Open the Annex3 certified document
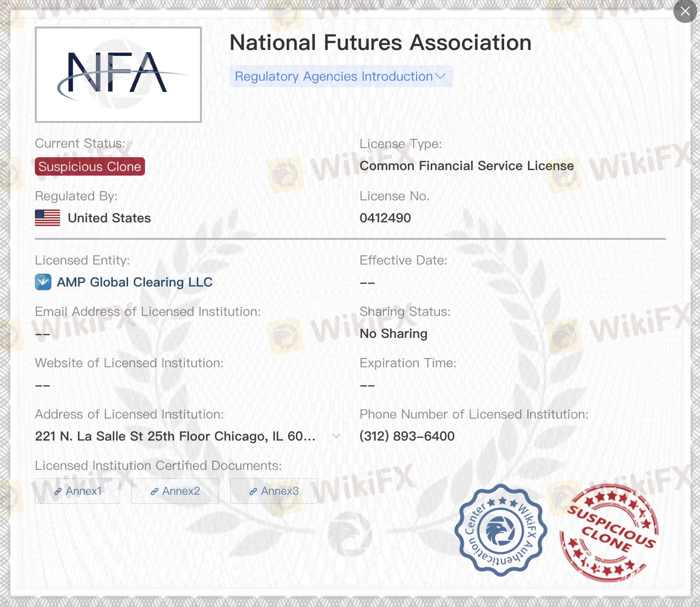Image resolution: width=700 pixels, height=607 pixels. (274, 491)
